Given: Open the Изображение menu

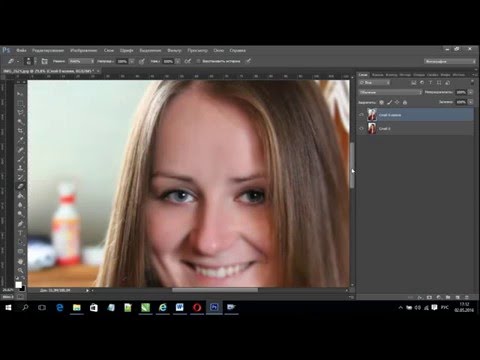Looking at the screenshot, I should (83, 50).
